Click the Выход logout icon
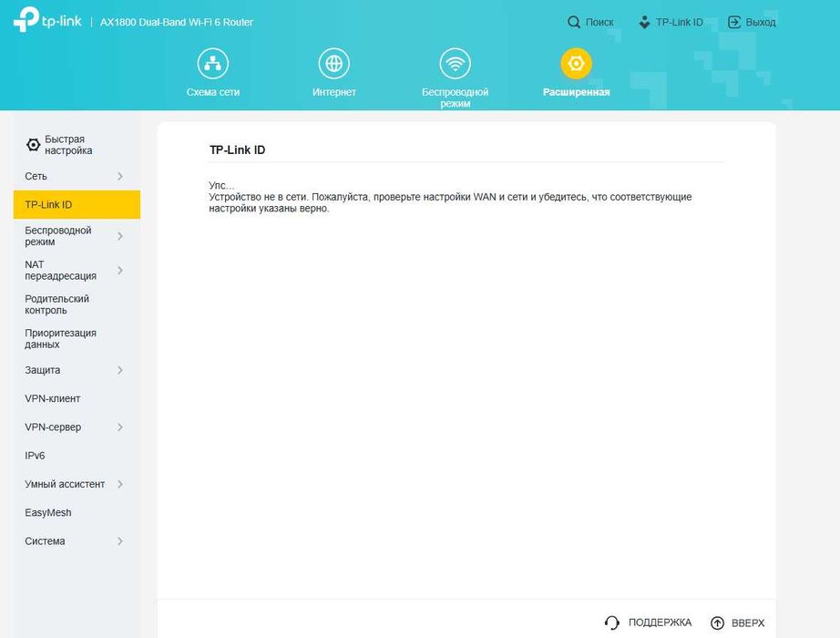 coord(734,22)
